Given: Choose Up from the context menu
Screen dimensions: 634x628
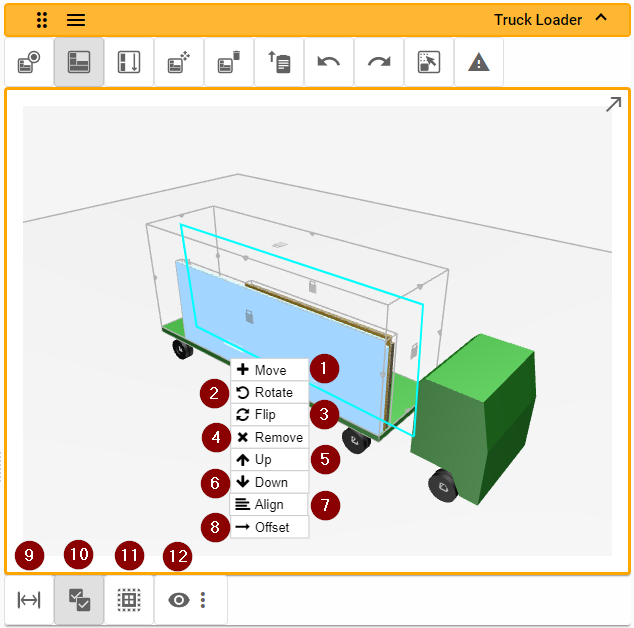Looking at the screenshot, I should point(269,459).
